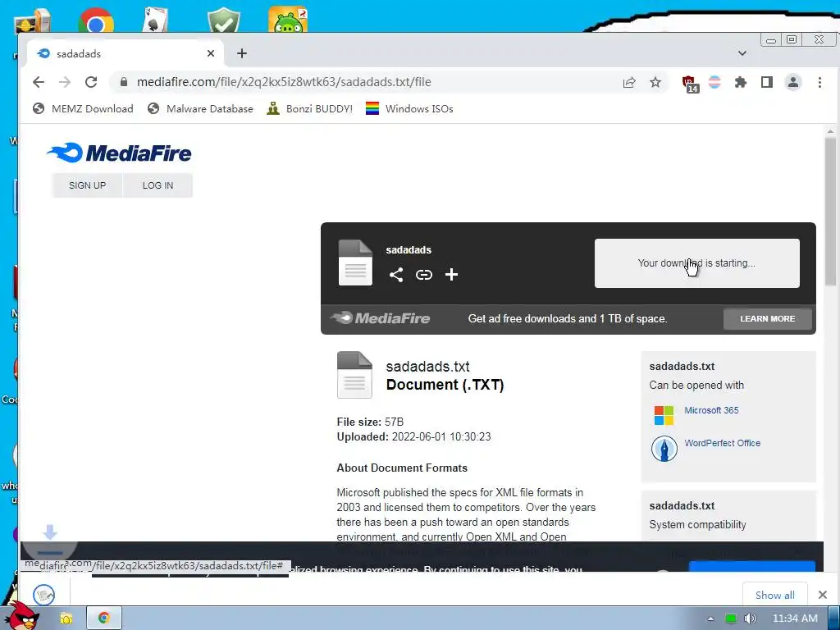840x630 pixels.
Task: Open the Bonzi BUDDY! bookmark
Action: pos(309,109)
